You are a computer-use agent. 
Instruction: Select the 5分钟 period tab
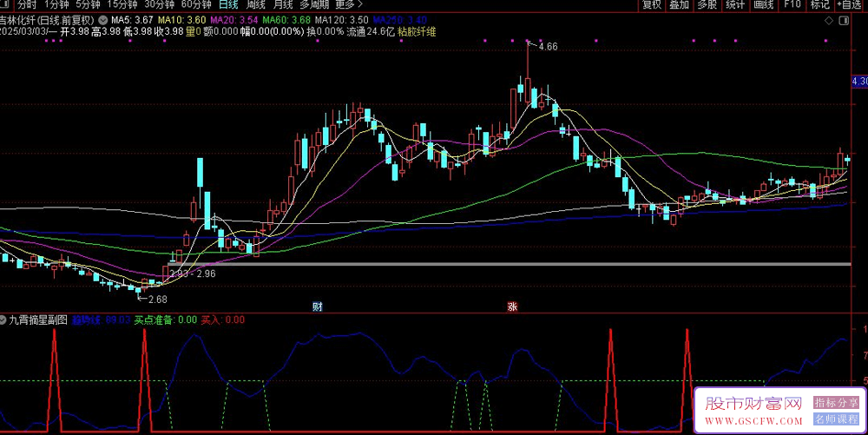coord(88,4)
